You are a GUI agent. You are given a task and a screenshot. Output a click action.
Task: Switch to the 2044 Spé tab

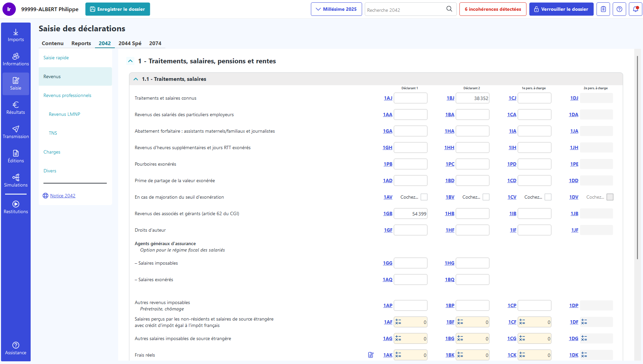[130, 43]
